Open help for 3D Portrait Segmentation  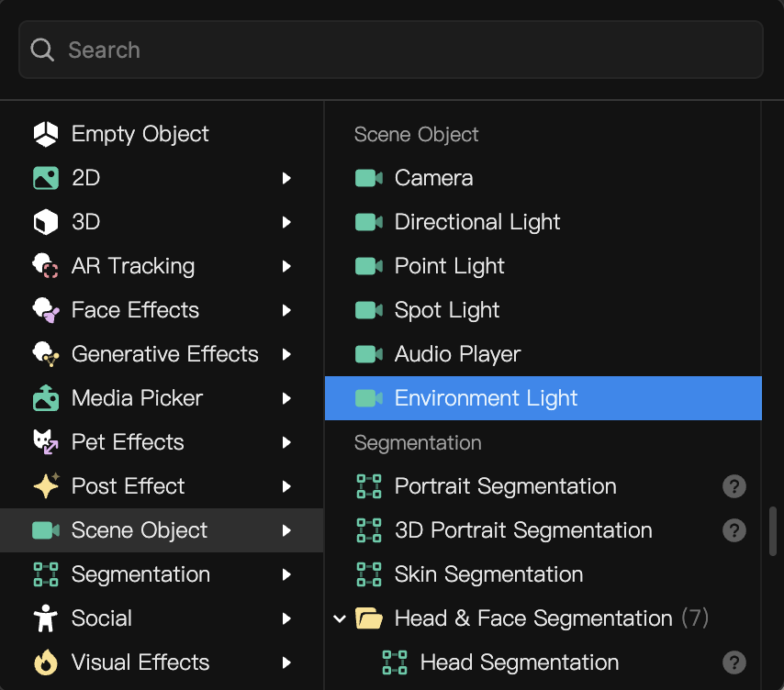[734, 530]
